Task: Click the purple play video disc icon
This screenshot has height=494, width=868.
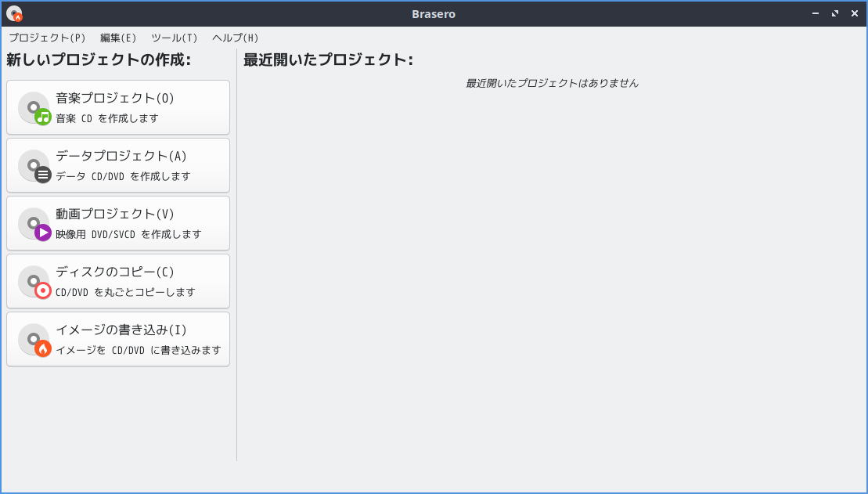Action: coord(34,224)
